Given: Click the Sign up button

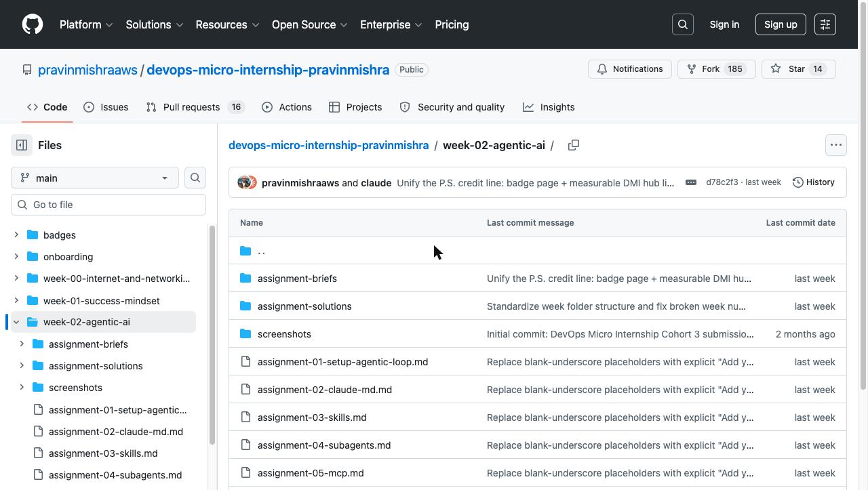Looking at the screenshot, I should point(781,24).
